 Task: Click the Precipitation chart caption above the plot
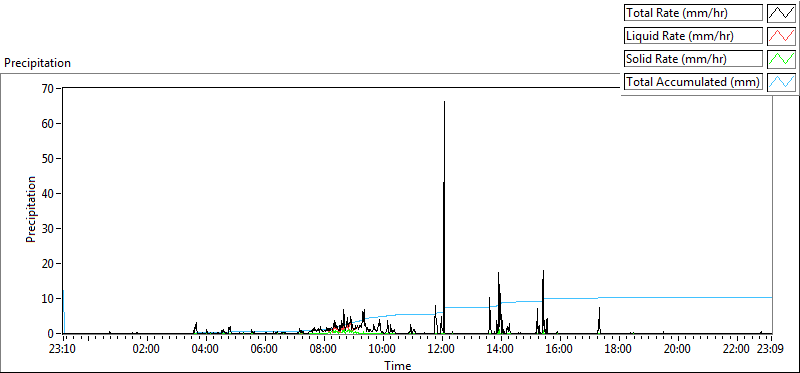pyautogui.click(x=37, y=63)
